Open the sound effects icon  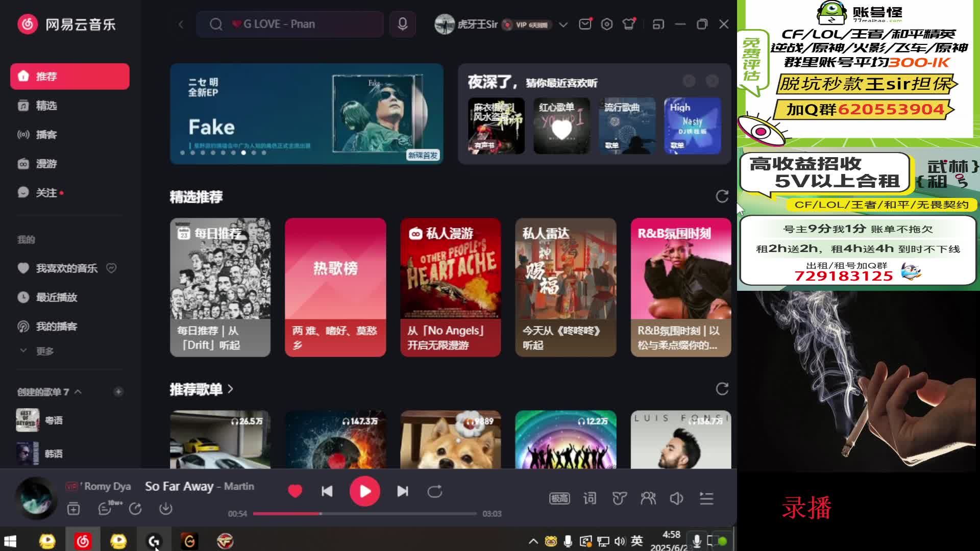pyautogui.click(x=619, y=498)
